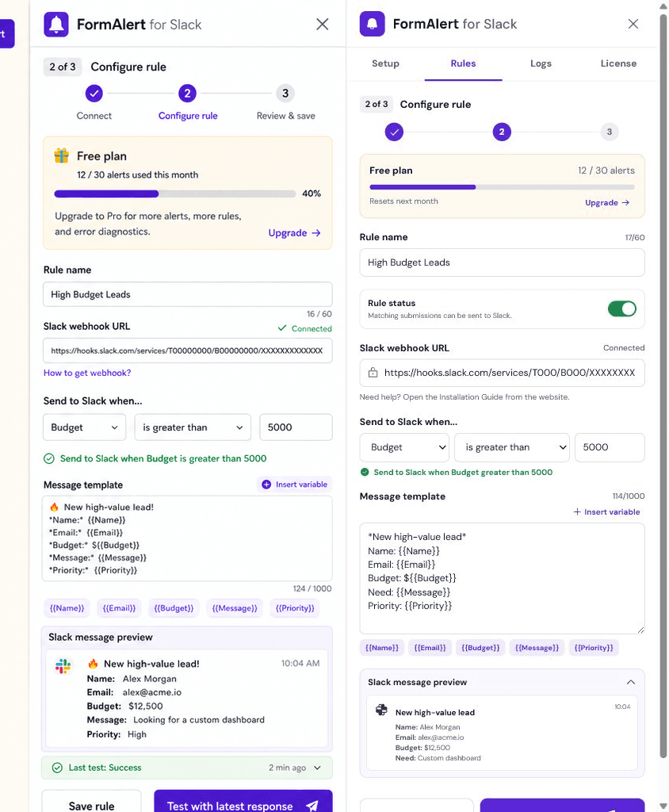Click green success check icon beside Last test

[58, 768]
